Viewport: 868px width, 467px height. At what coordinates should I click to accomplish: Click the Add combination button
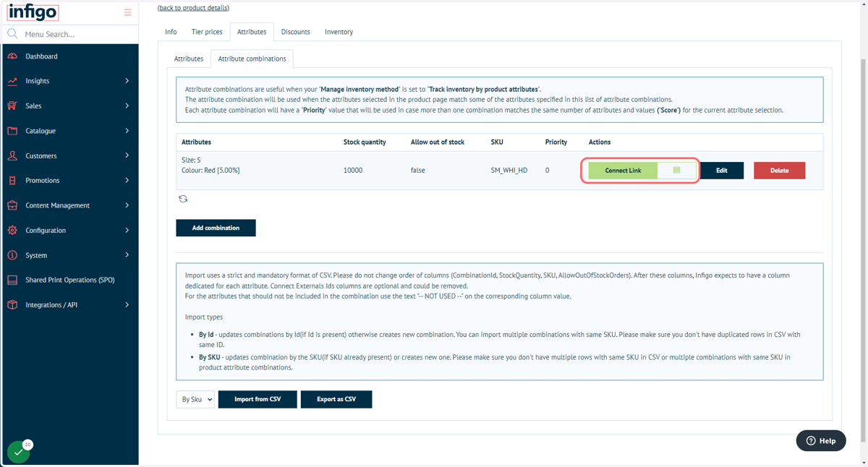(x=216, y=228)
